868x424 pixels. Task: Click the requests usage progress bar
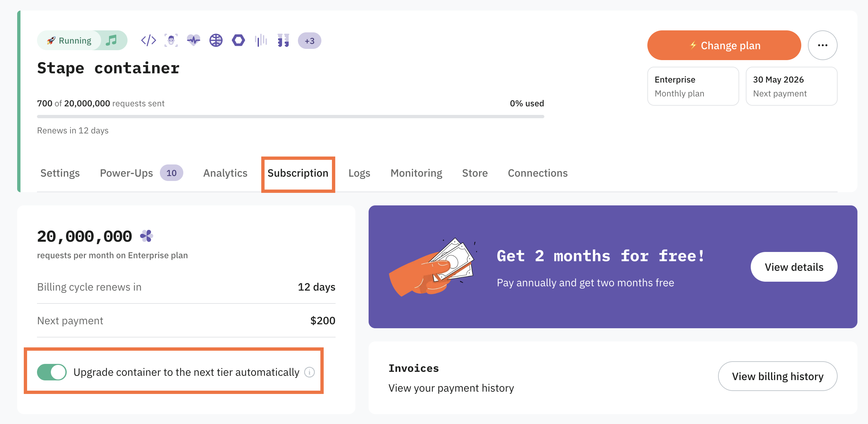[x=290, y=117]
